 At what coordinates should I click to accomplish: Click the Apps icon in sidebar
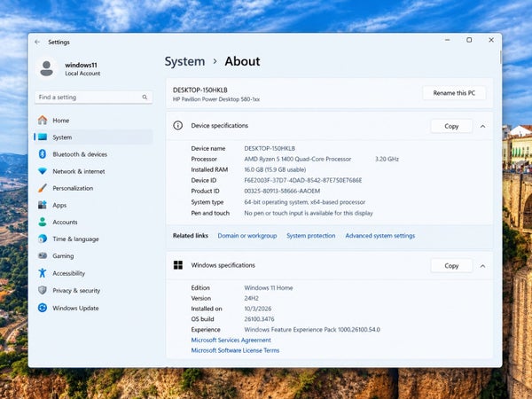click(43, 205)
